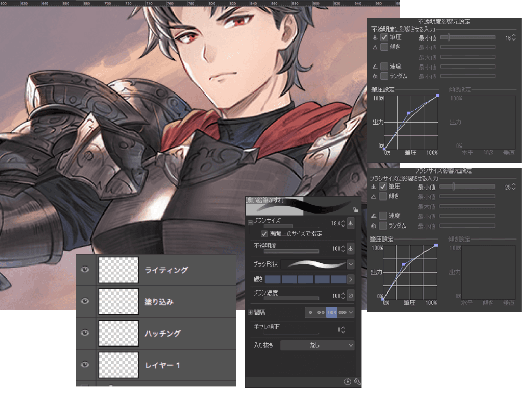Click the stepper beside brush size 18.4
Image resolution: width=532 pixels, height=399 pixels.
(x=343, y=223)
